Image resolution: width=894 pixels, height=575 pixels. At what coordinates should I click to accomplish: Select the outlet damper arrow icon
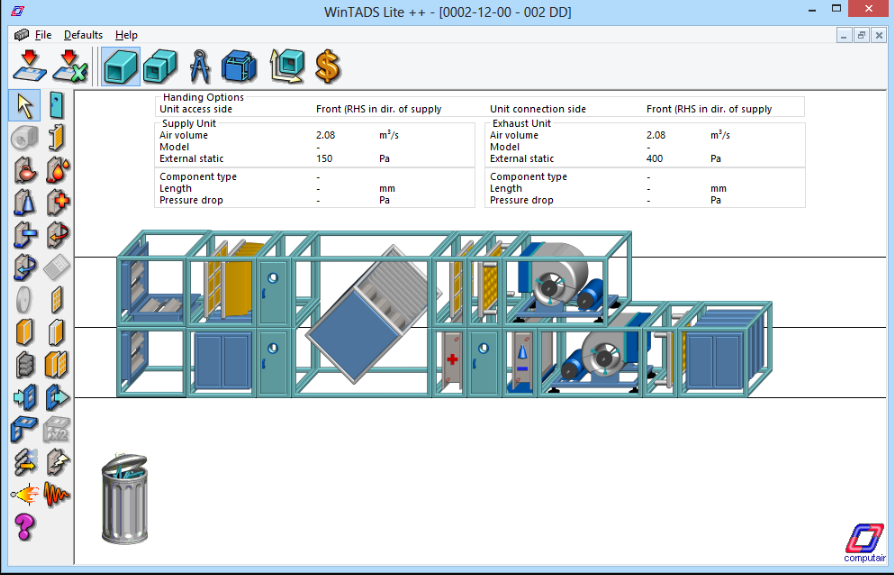pyautogui.click(x=56, y=397)
